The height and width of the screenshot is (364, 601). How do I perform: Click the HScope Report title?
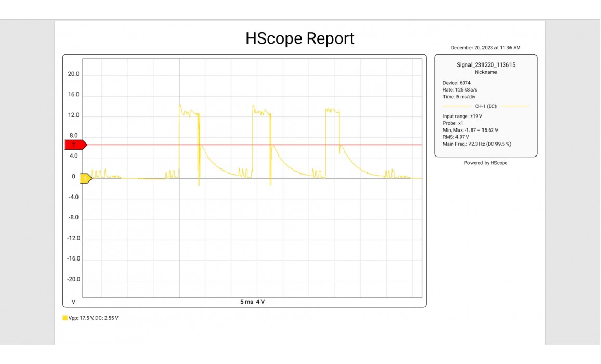[300, 38]
